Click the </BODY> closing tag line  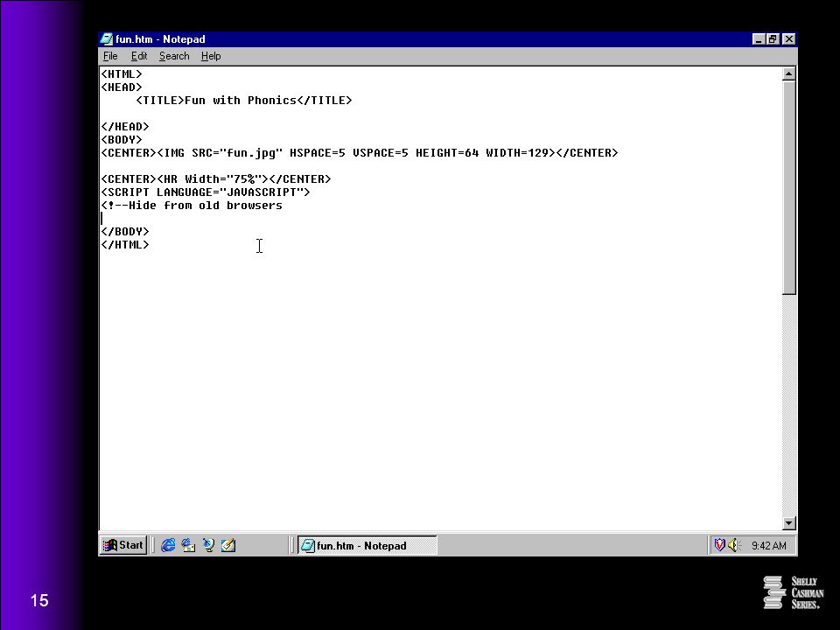[x=125, y=231]
